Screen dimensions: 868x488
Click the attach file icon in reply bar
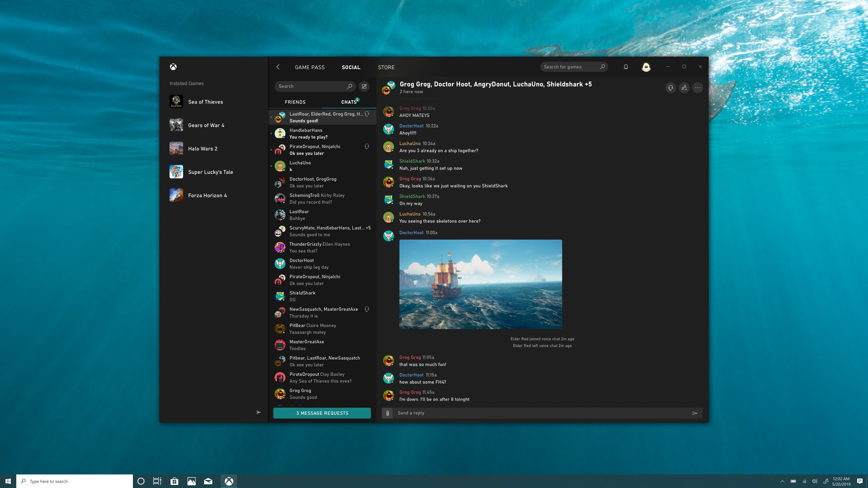point(388,412)
